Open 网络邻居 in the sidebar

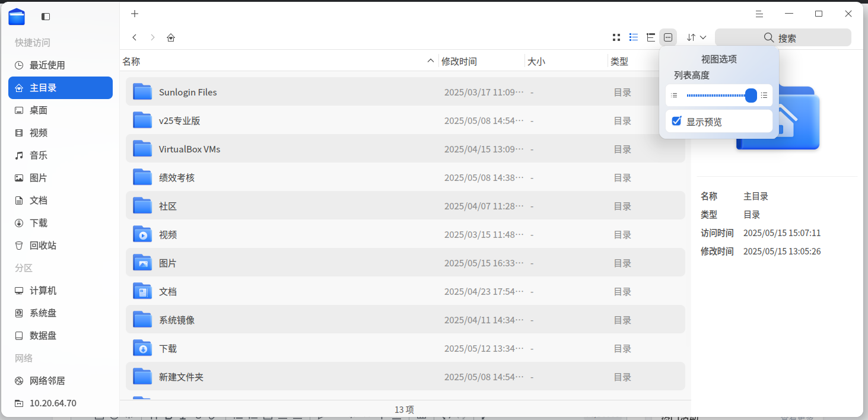click(61, 381)
